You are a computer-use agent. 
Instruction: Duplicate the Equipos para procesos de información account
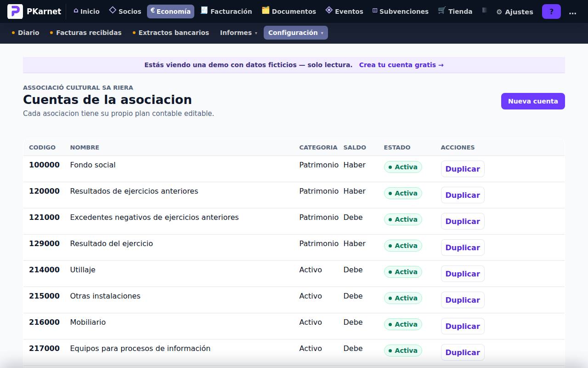[463, 352]
